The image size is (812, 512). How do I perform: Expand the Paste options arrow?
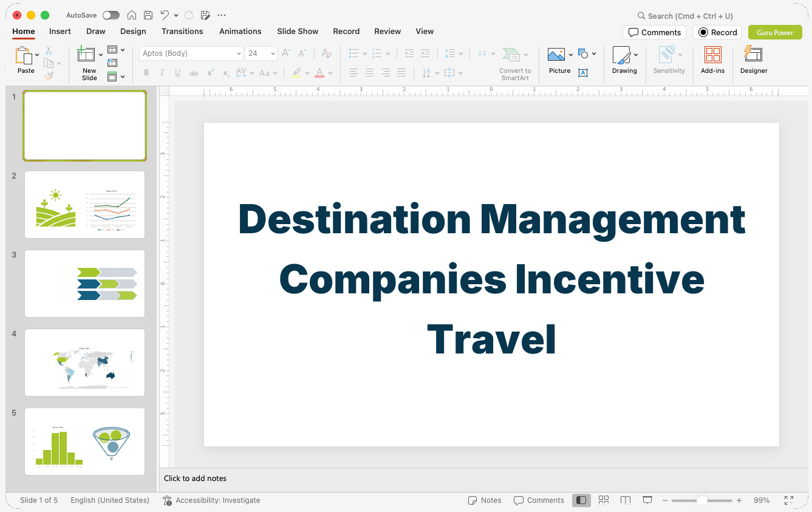click(x=38, y=55)
